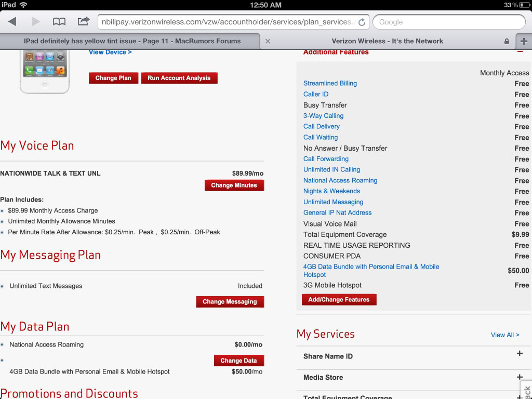532x399 pixels.
Task: Expand the Media Store service
Action: point(520,377)
